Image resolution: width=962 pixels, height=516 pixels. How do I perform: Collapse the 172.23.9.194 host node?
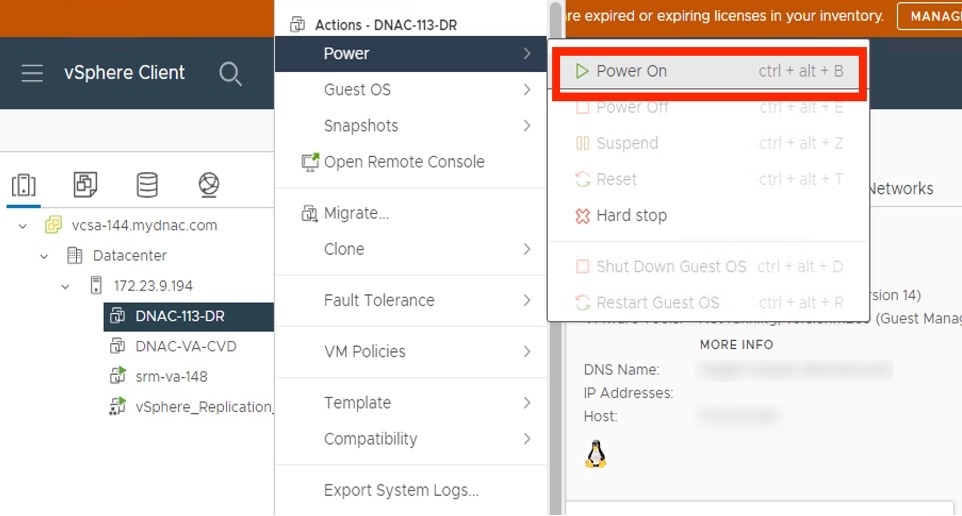[66, 286]
